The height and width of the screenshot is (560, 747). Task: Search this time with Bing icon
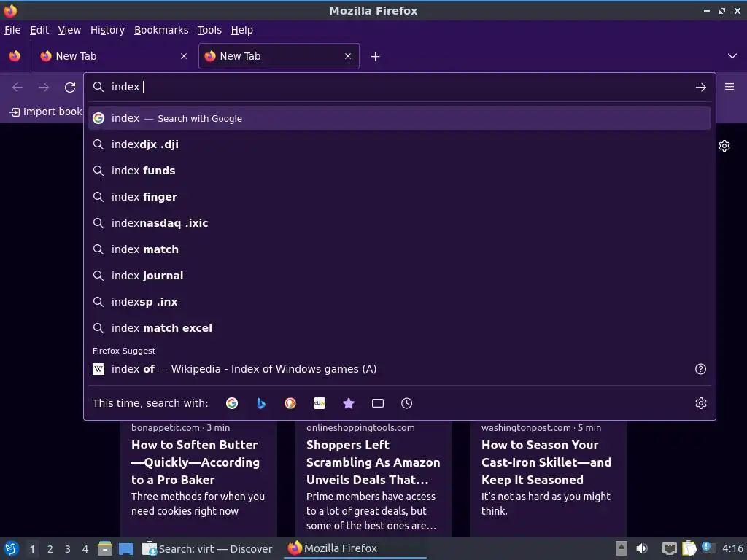[x=261, y=403]
